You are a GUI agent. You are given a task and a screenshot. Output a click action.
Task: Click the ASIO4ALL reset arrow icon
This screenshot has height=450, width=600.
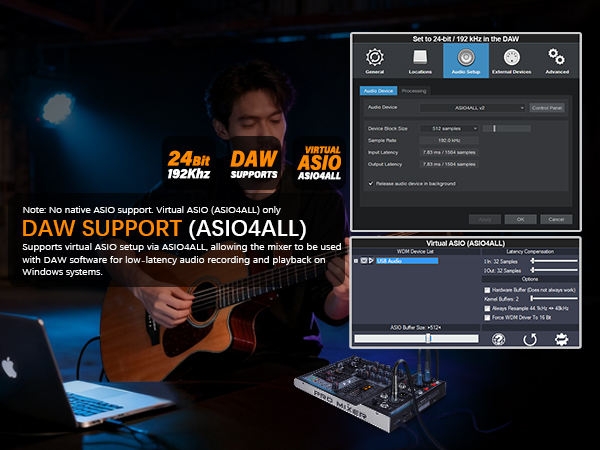[530, 339]
